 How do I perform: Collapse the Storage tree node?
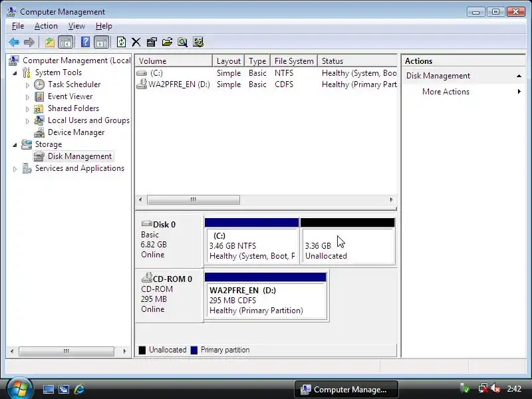point(15,145)
